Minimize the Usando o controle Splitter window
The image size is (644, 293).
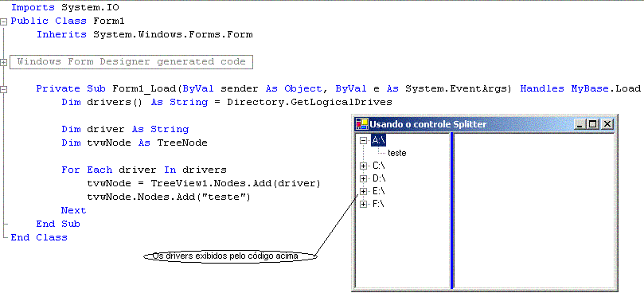580,123
